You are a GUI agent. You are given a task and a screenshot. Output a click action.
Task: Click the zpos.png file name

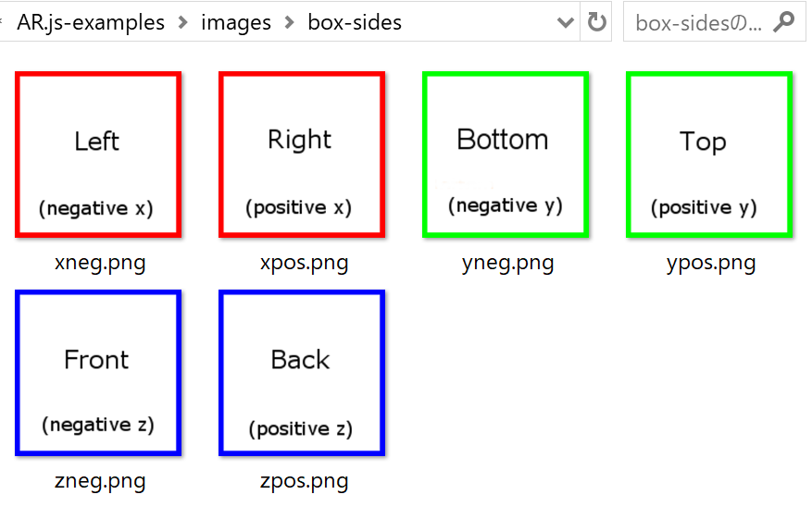pyautogui.click(x=304, y=482)
